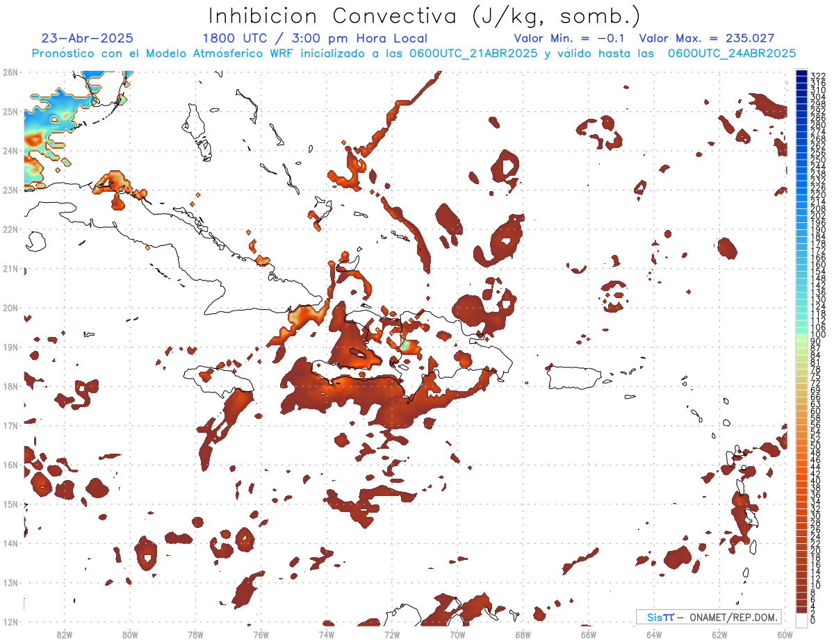Click the 13N latitude label
This screenshot has width=834, height=644.
coord(10,582)
